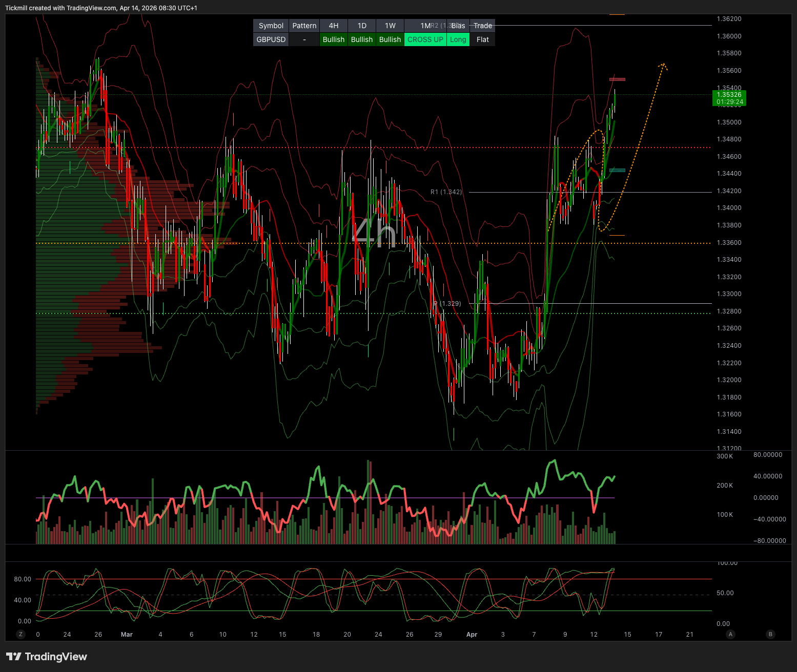Open the TradingView logo at bottom left
Image resolution: width=797 pixels, height=672 pixels.
[47, 657]
